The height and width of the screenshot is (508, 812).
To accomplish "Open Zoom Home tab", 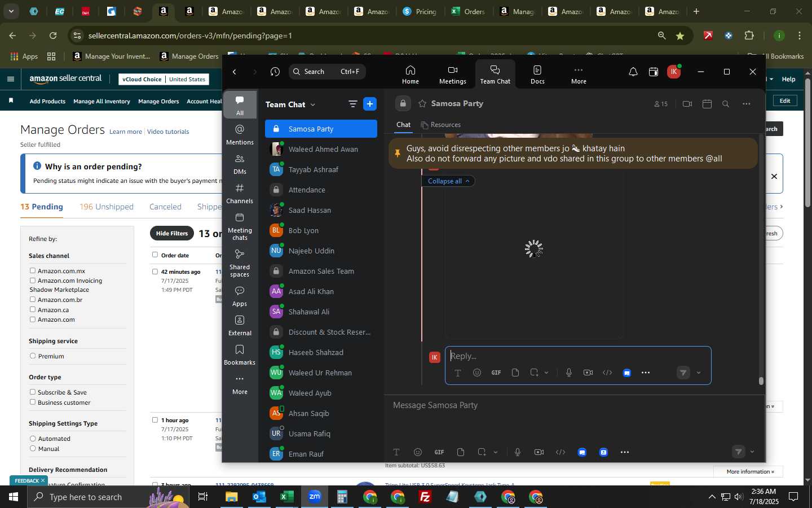I will click(x=410, y=74).
